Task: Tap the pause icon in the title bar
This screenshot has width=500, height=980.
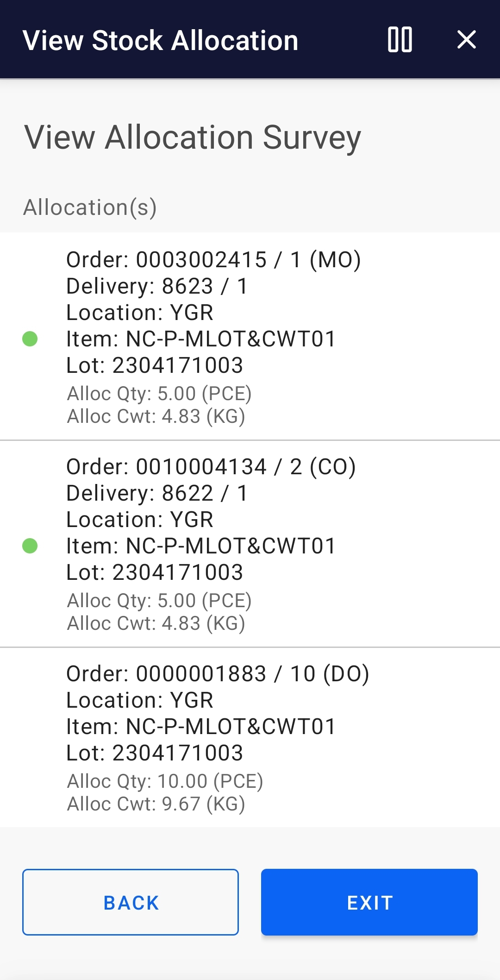Action: click(x=399, y=40)
